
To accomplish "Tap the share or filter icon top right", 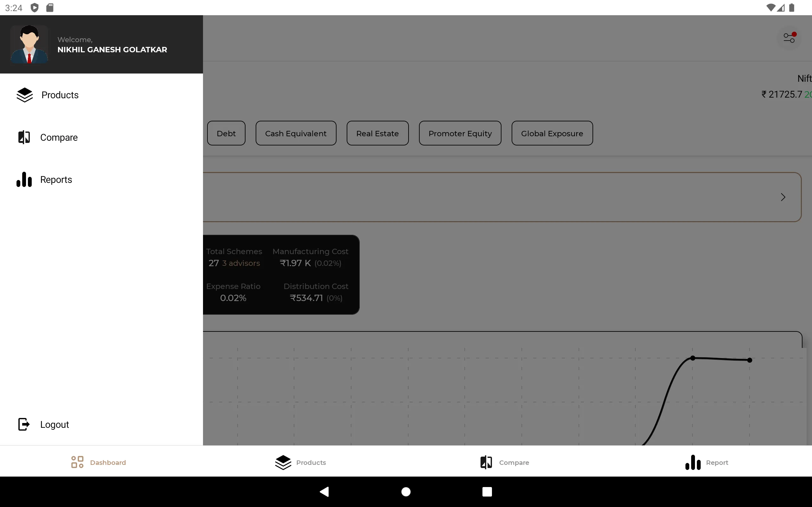I will click(x=789, y=37).
